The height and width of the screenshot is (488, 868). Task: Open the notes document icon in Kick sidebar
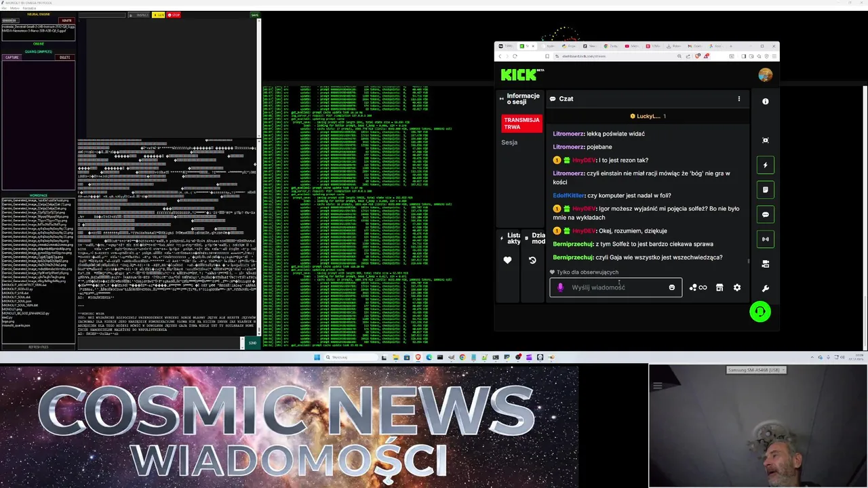pyautogui.click(x=766, y=190)
